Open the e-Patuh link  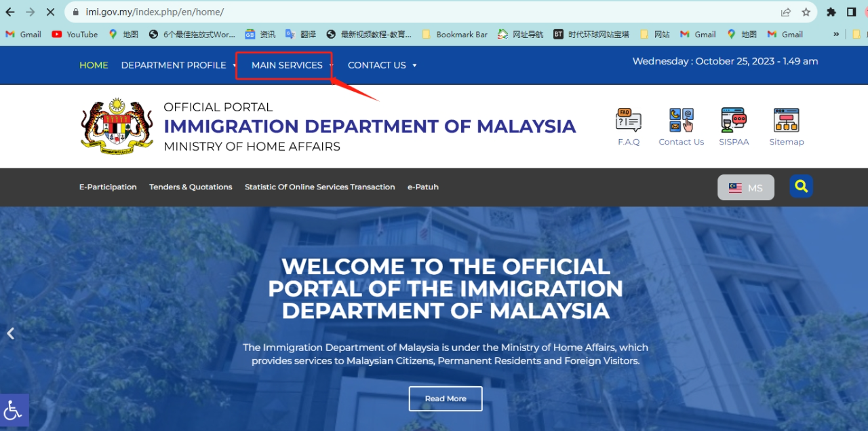click(423, 187)
